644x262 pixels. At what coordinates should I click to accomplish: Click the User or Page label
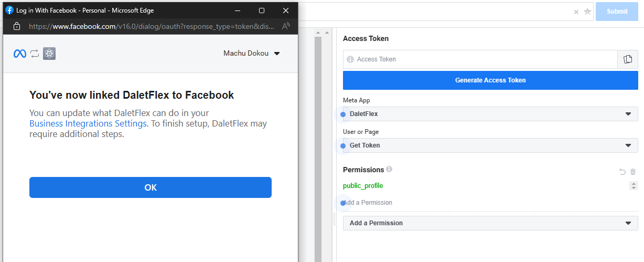[361, 132]
